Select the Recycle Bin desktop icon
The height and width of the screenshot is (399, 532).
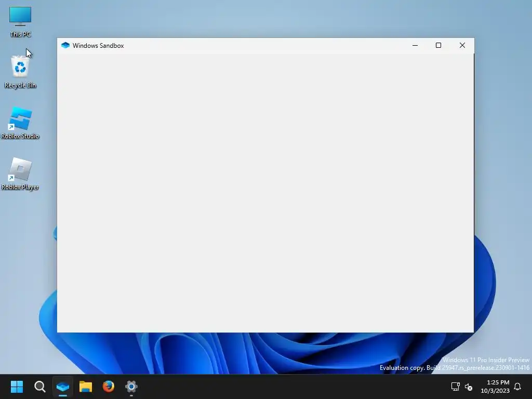20,72
